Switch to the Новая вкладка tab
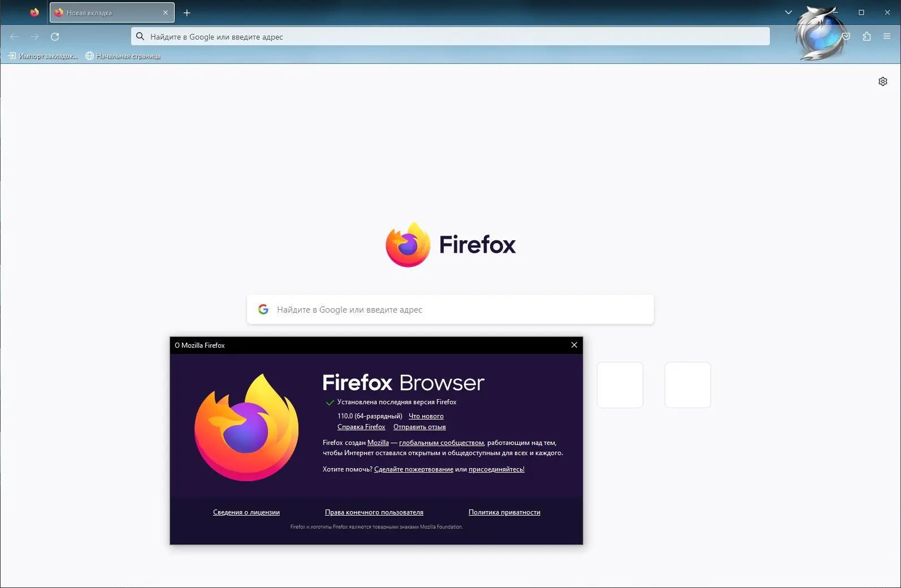The width and height of the screenshot is (901, 588). pos(112,12)
